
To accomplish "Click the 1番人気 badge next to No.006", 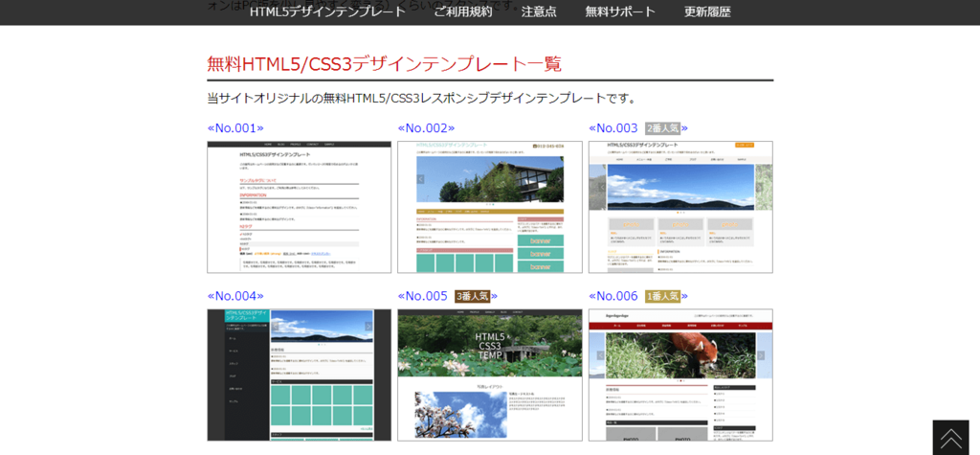I will pyautogui.click(x=662, y=296).
